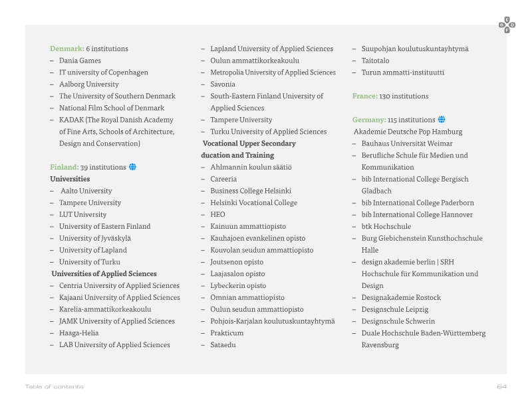Click the Germany country heading
This screenshot has width=532, height=399.
(369, 120)
